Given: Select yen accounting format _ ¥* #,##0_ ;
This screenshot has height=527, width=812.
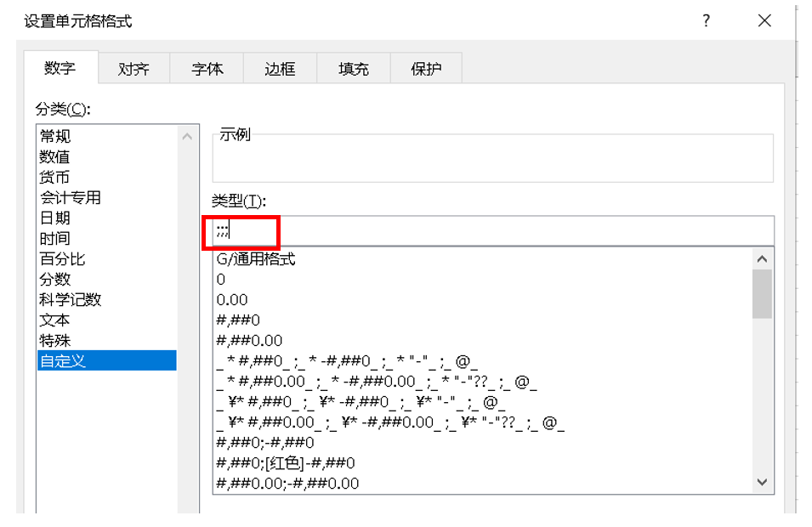Looking at the screenshot, I should click(483, 402).
